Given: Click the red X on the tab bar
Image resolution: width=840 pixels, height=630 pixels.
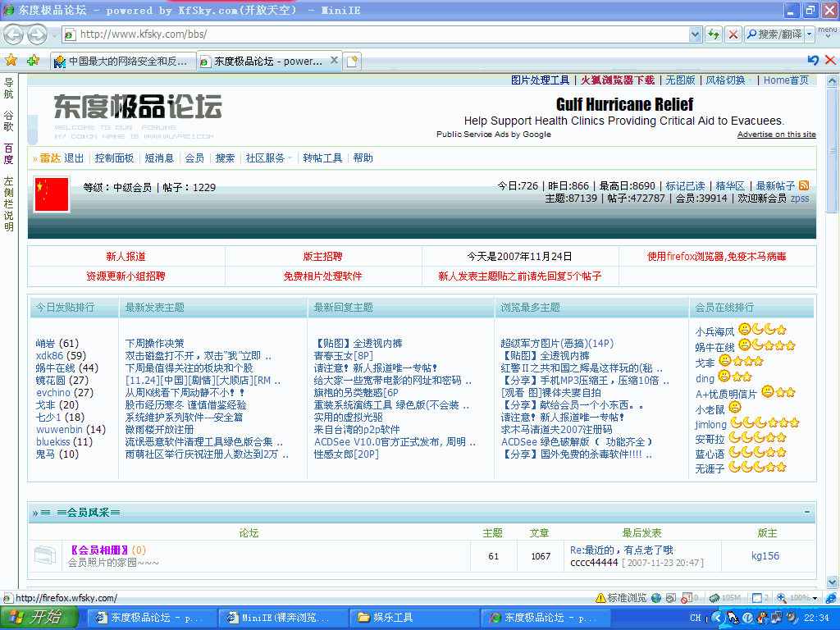Looking at the screenshot, I should pos(830,60).
